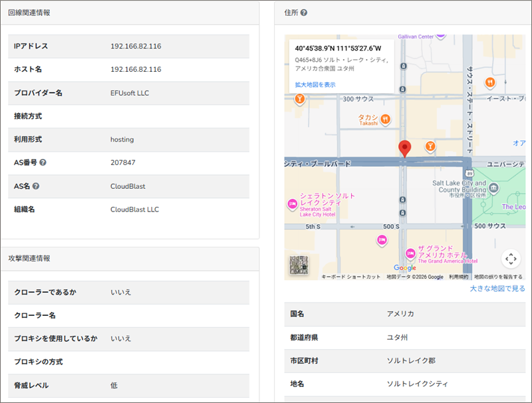Switch map to satellite imagery thumbnail
This screenshot has width=532, height=403.
299,265
